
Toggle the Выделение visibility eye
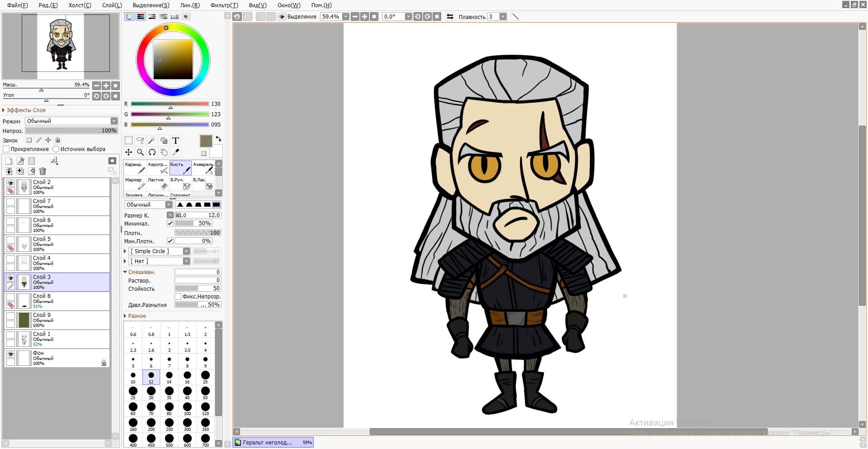click(282, 17)
